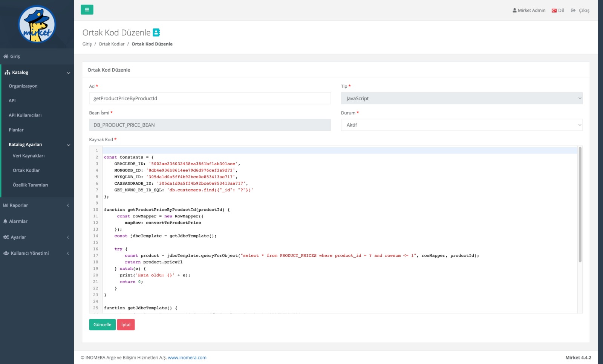Screen dimensions: 603x364
Task: Click the sitemap icon beside Katalog
Action: coord(7,72)
